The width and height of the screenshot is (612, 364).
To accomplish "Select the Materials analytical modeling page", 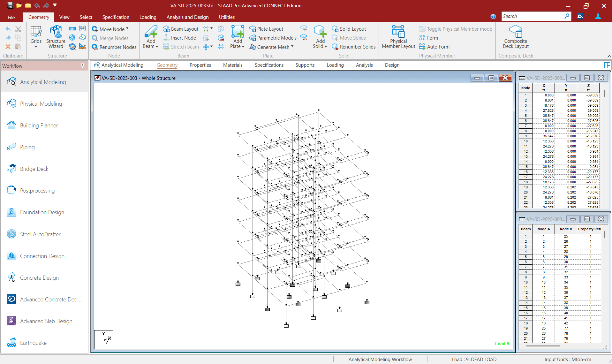I will 233,65.
